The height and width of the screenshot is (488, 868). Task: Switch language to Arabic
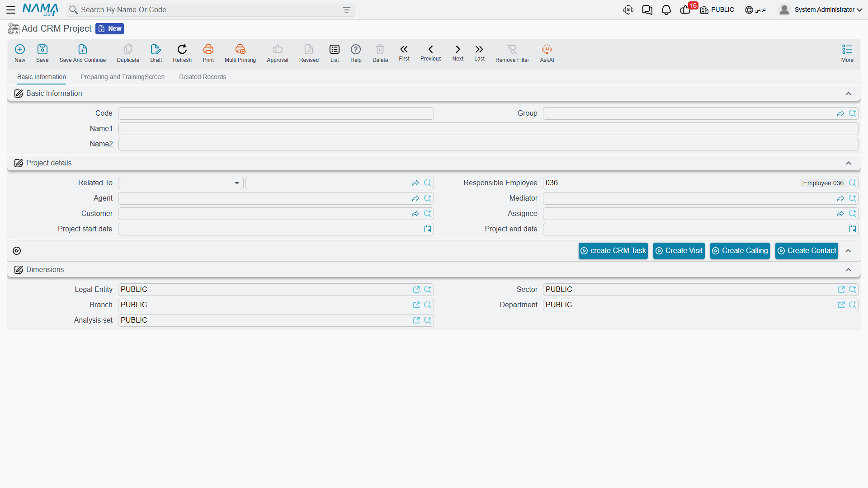pyautogui.click(x=756, y=9)
